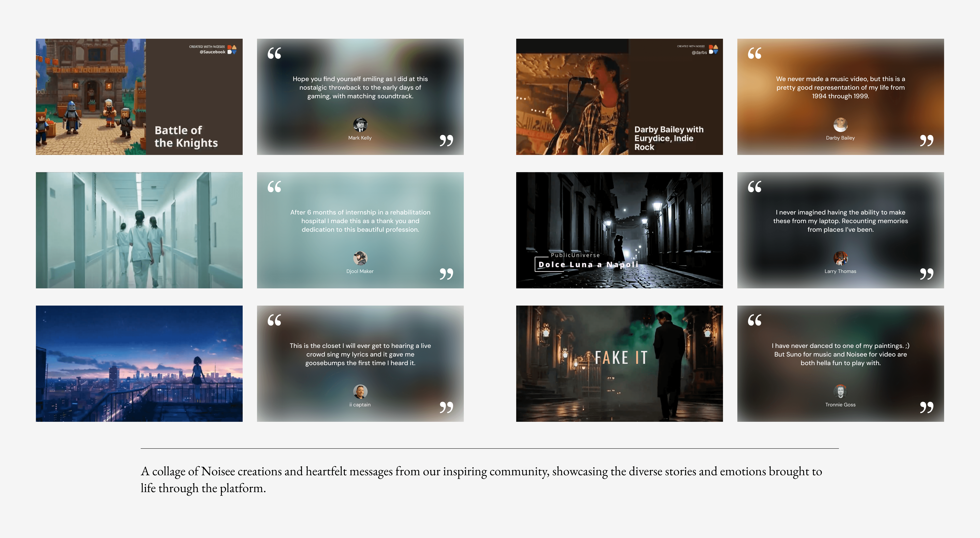The width and height of the screenshot is (980, 538).
Task: Click the 'ii captain' name label
Action: pyautogui.click(x=360, y=405)
